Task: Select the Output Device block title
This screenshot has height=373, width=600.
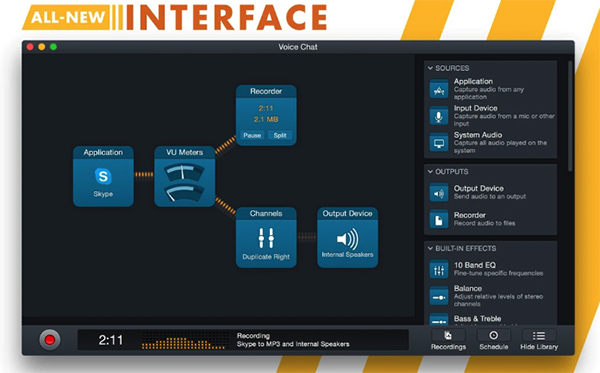Action: pos(347,213)
